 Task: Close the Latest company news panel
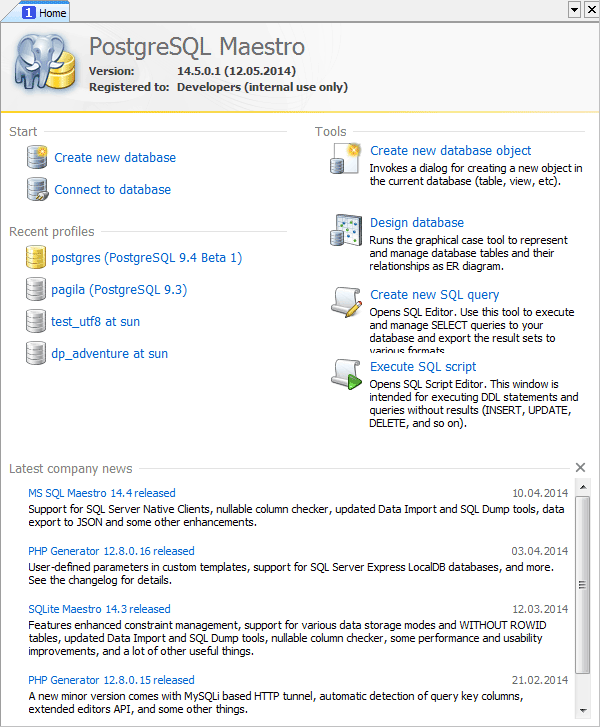point(581,467)
